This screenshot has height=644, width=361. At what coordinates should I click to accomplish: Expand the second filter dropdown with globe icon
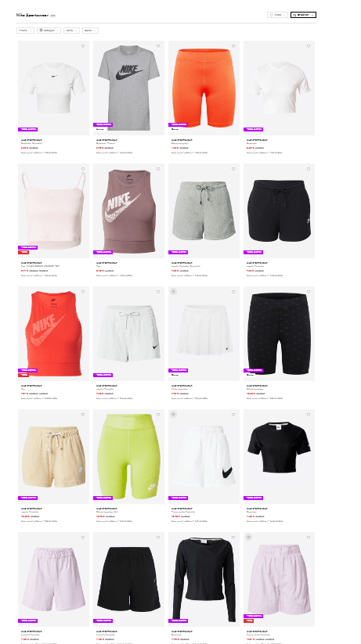click(x=49, y=31)
